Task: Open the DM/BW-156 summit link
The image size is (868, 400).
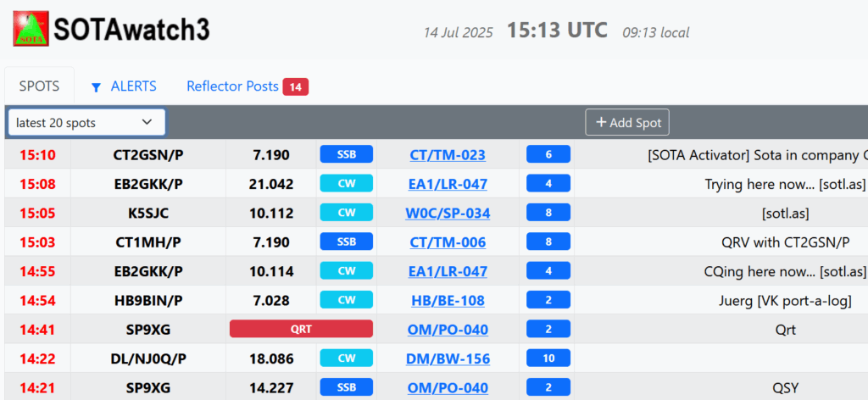Action: click(448, 358)
